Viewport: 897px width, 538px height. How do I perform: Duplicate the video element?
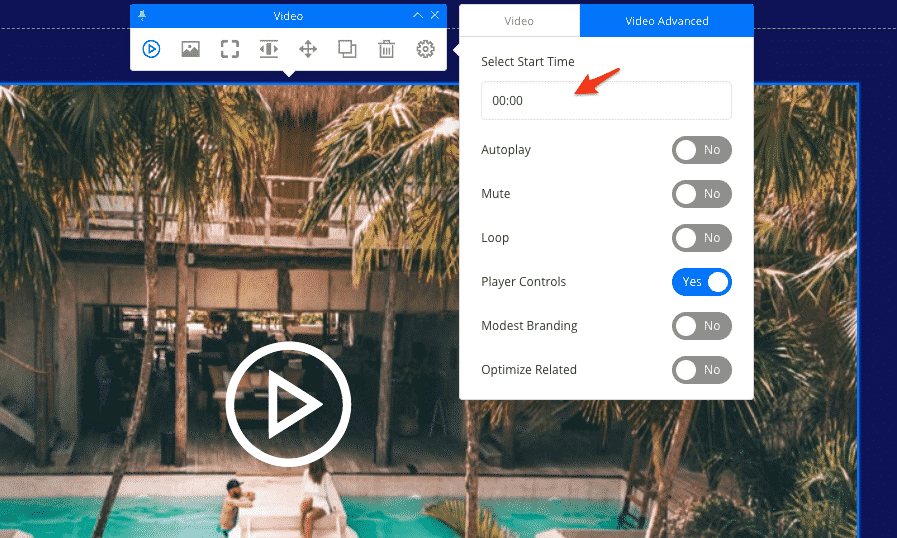[x=347, y=49]
